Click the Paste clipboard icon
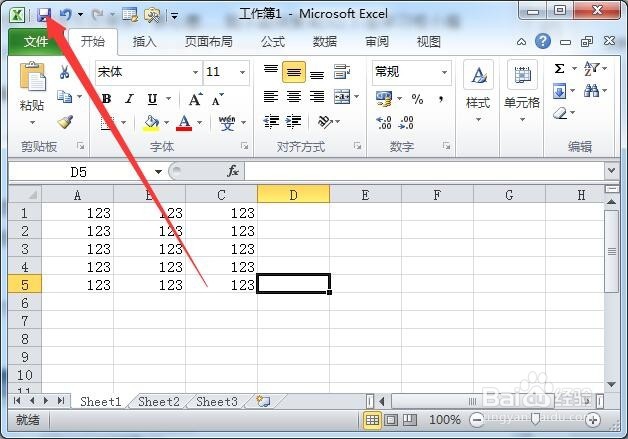 pyautogui.click(x=32, y=77)
